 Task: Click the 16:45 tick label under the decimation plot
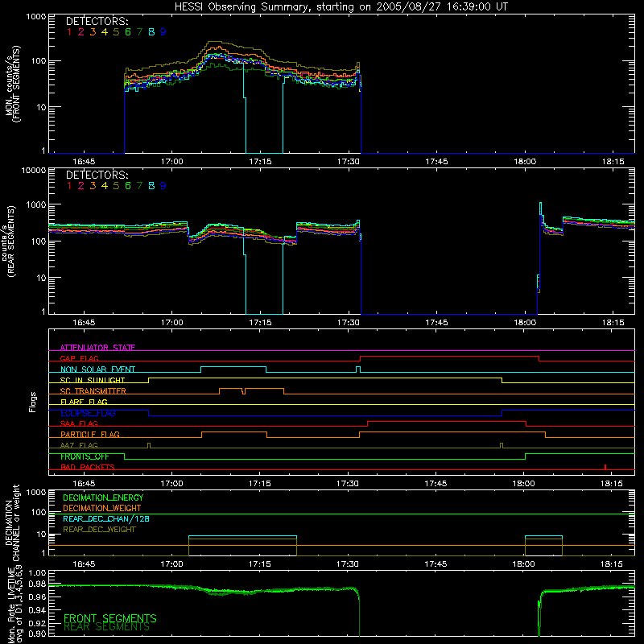pos(84,564)
